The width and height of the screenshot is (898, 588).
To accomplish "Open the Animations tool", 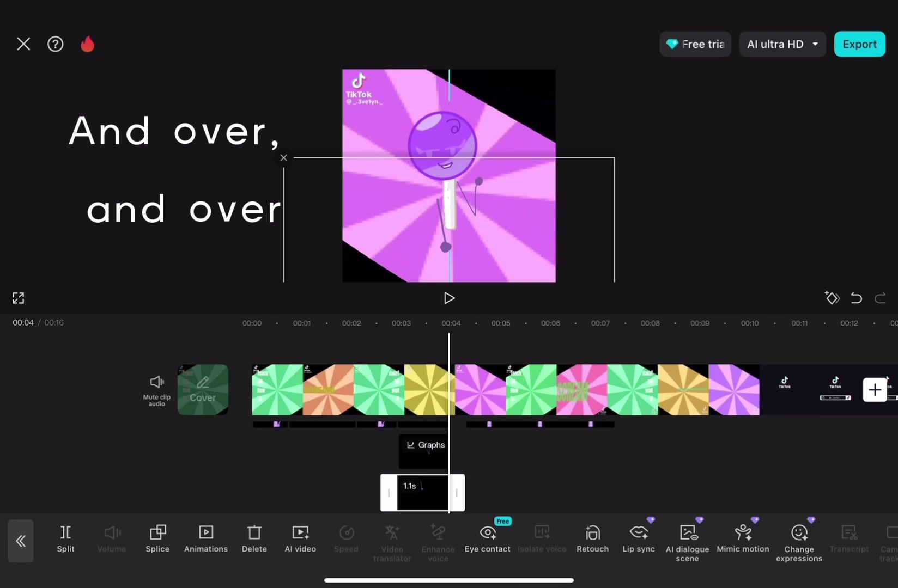I will pyautogui.click(x=206, y=539).
